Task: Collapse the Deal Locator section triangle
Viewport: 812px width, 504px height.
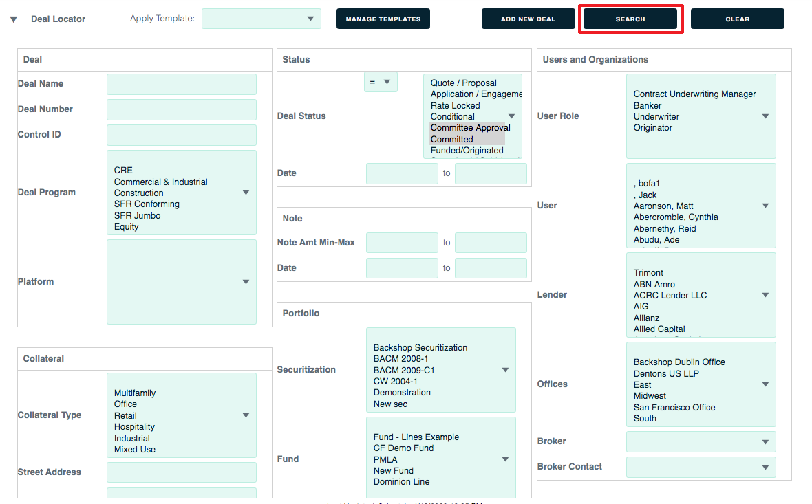Action: (14, 19)
